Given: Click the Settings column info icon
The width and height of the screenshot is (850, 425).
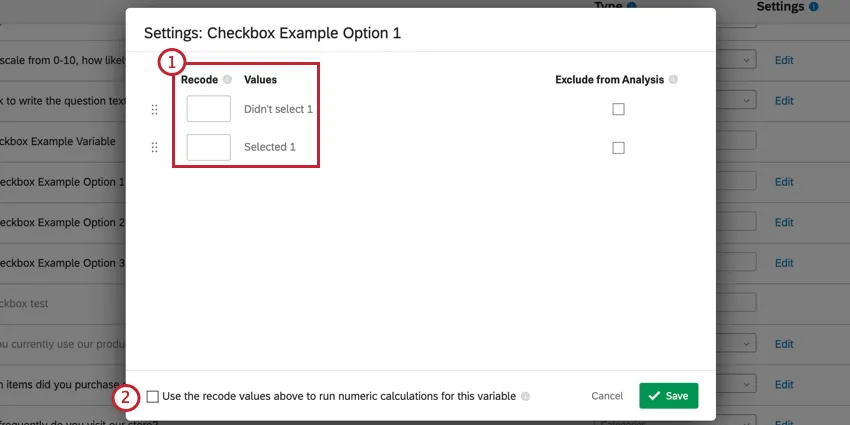Looking at the screenshot, I should 813,6.
